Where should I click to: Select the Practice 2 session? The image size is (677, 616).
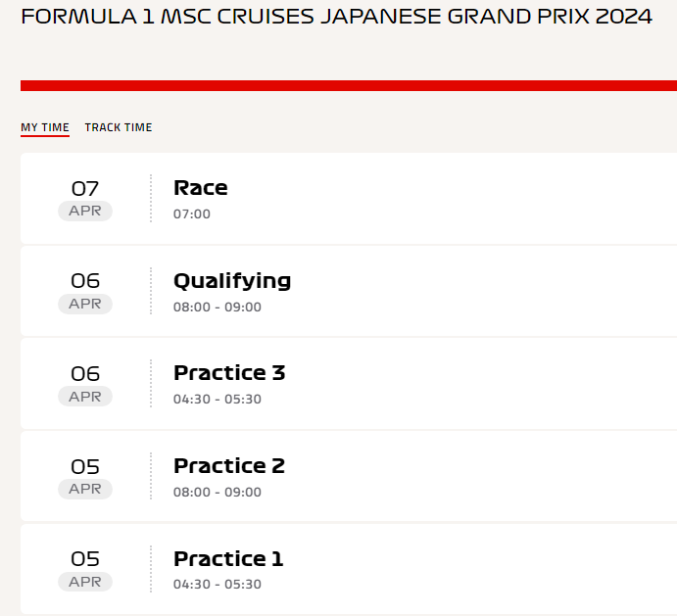349,476
